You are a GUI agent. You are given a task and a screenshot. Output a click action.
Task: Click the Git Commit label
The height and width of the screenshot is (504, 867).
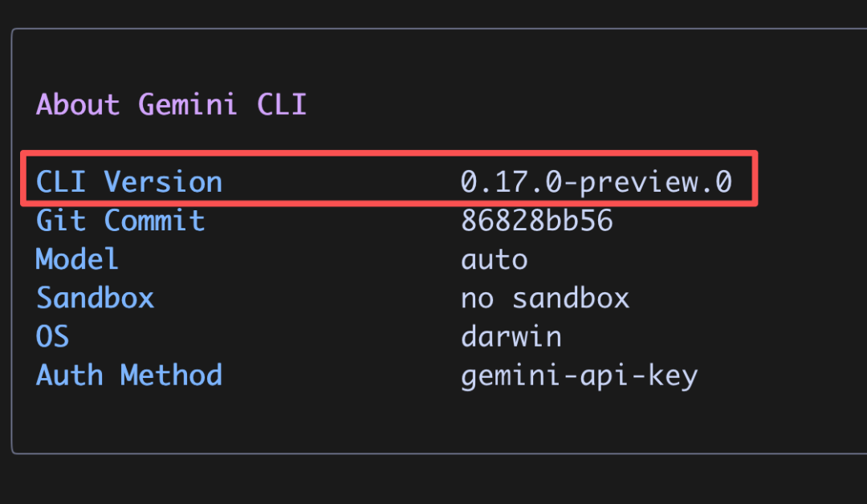(x=120, y=221)
